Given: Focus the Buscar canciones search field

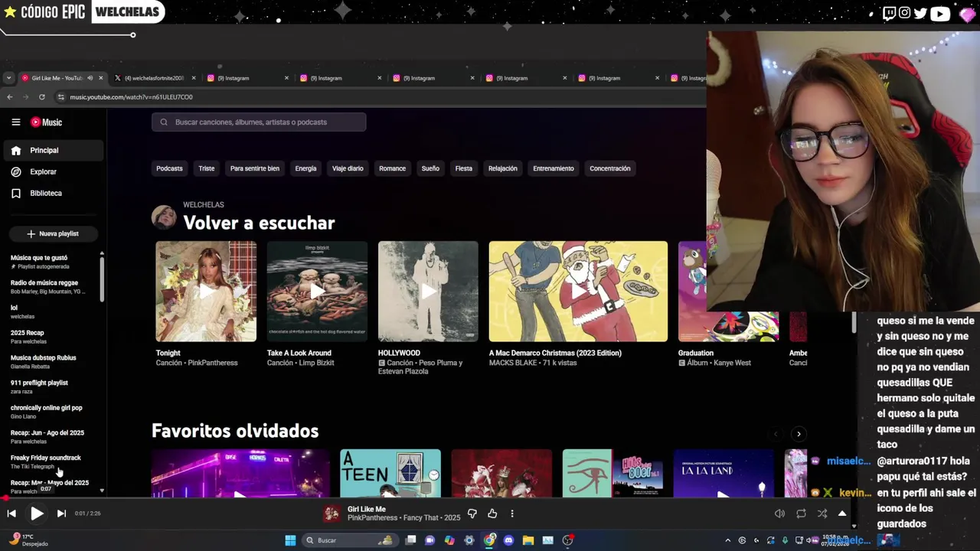Looking at the screenshot, I should click(259, 122).
